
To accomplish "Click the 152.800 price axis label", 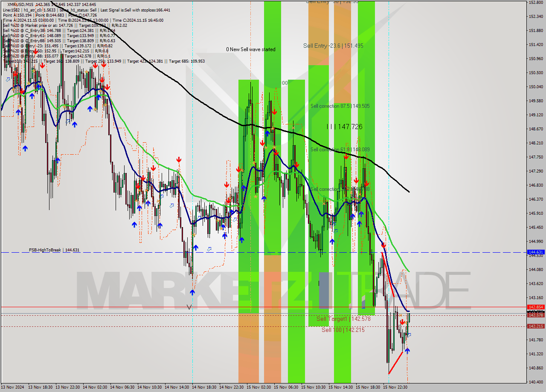I will (x=536, y=3).
